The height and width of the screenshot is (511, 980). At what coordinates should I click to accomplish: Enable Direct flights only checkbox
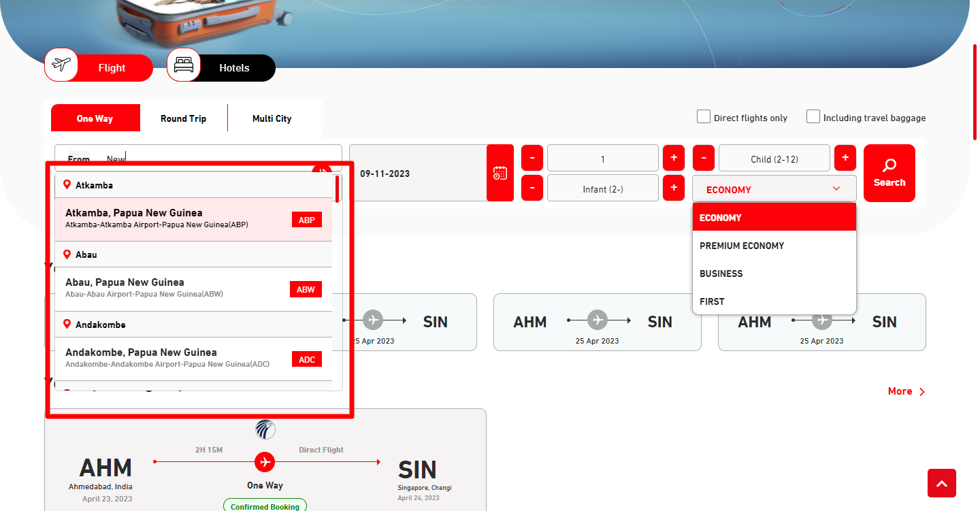(x=704, y=117)
